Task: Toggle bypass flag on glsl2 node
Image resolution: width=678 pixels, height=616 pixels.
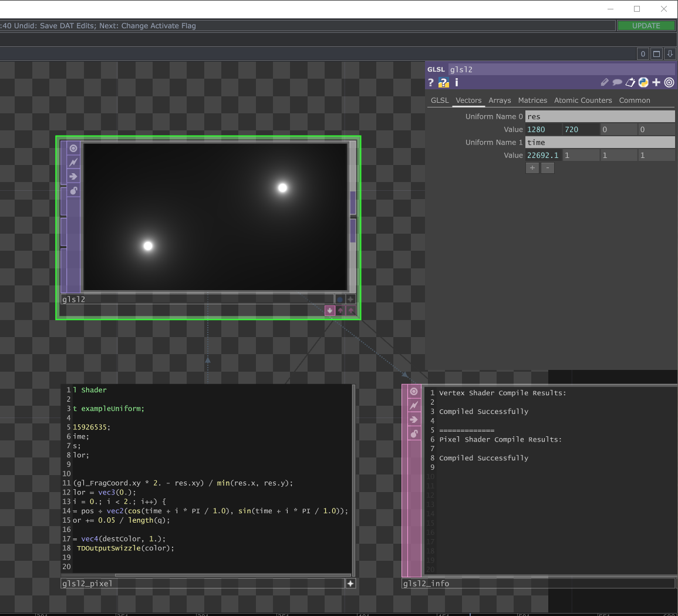Action: coord(73,163)
